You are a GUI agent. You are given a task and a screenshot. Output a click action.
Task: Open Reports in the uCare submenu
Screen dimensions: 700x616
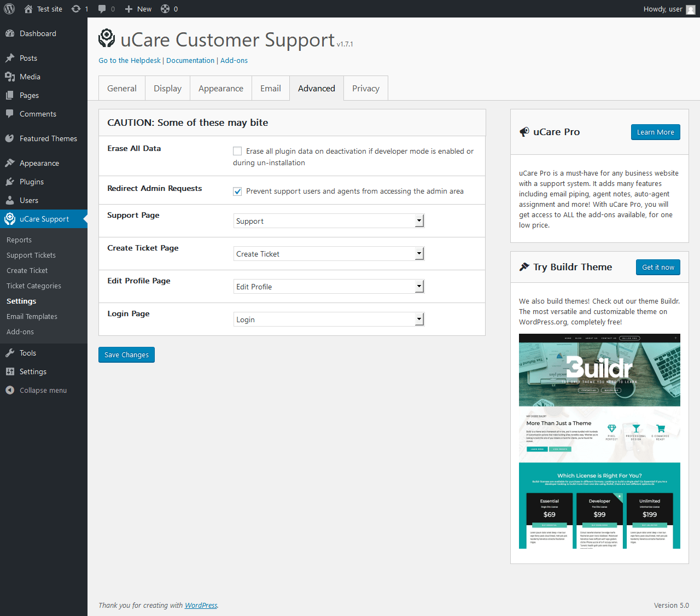pos(19,240)
